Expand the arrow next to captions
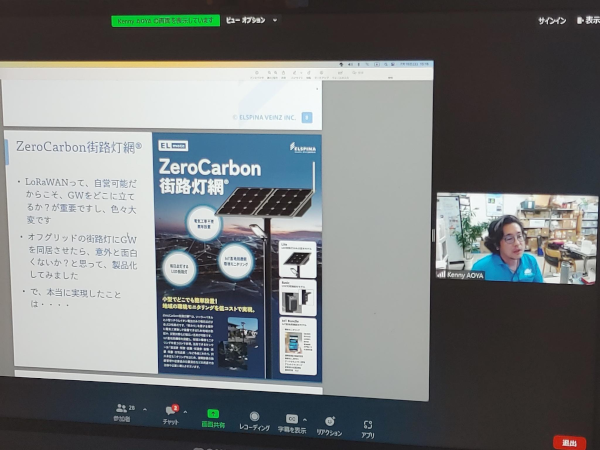600x450 pixels. point(305,420)
